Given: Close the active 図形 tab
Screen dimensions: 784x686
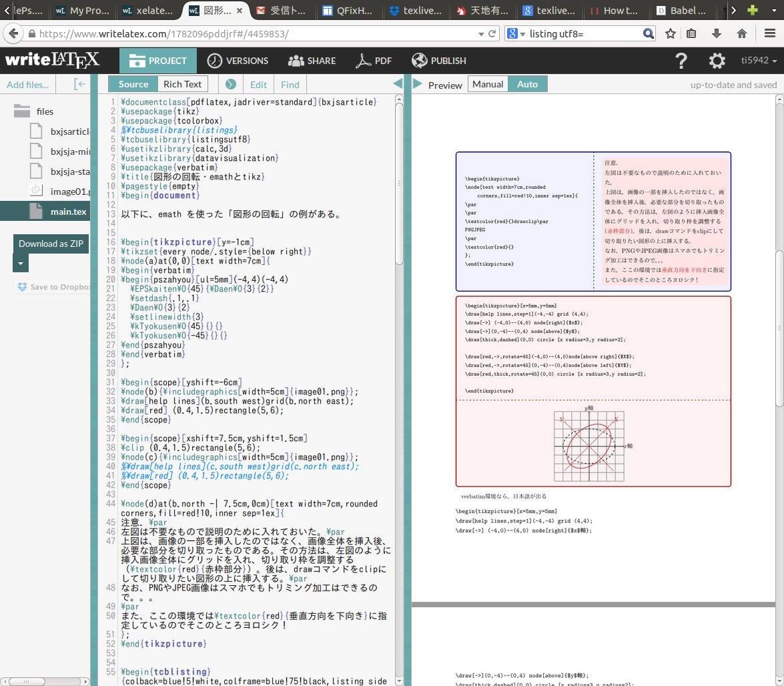Looking at the screenshot, I should [x=240, y=11].
